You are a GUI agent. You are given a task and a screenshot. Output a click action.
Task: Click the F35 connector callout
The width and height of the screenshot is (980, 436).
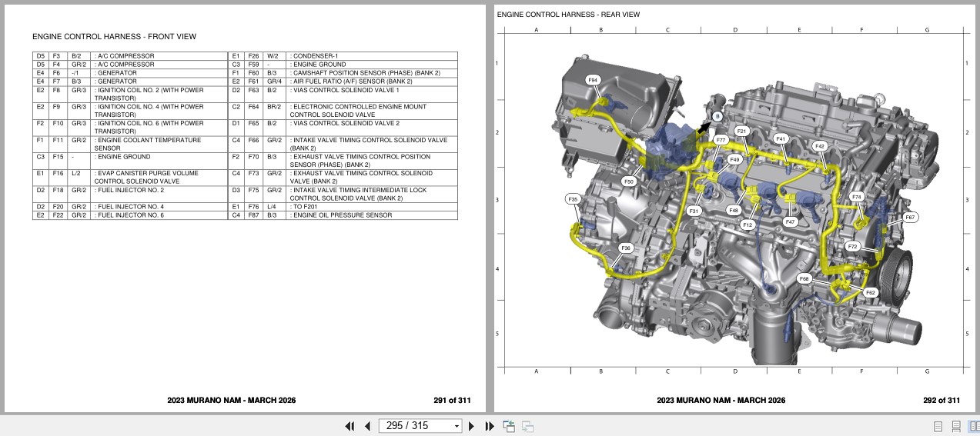pos(573,199)
